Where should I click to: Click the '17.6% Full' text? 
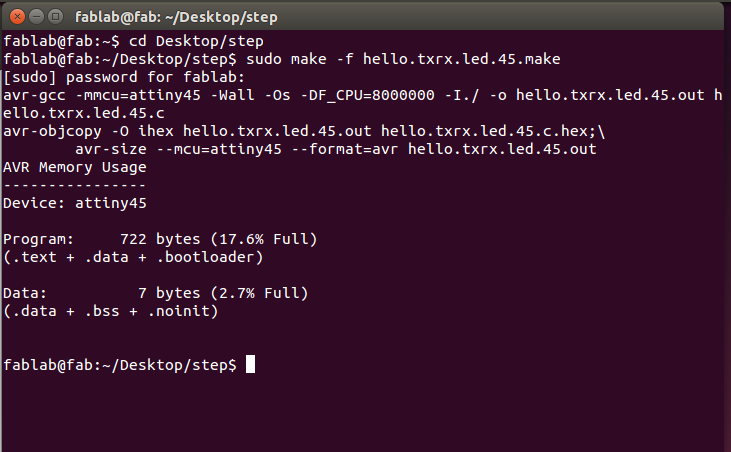coord(264,239)
